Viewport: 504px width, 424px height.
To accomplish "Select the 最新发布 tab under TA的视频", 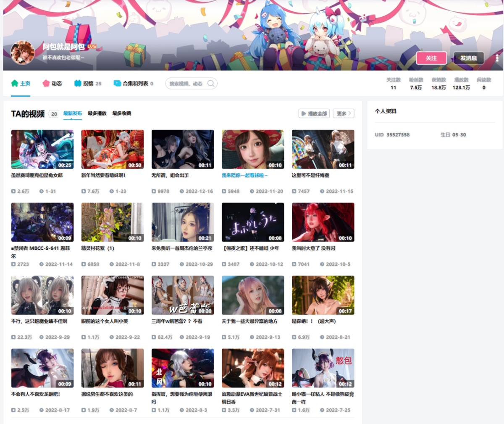I will pyautogui.click(x=72, y=113).
